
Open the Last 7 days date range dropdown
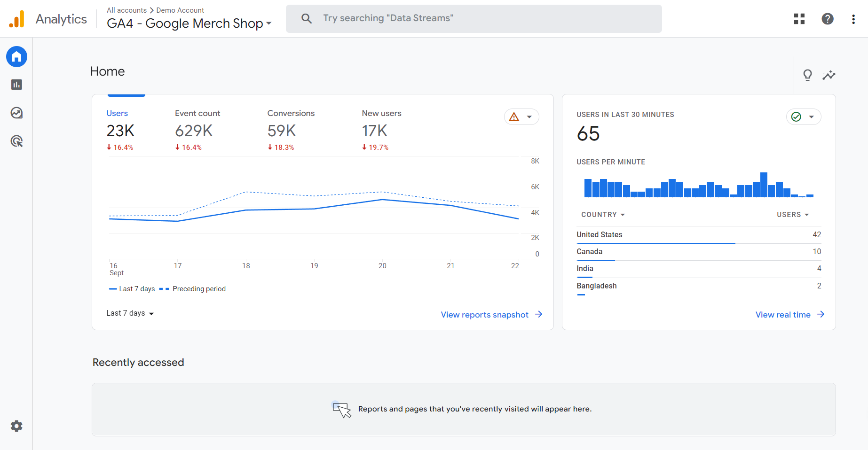(x=130, y=313)
